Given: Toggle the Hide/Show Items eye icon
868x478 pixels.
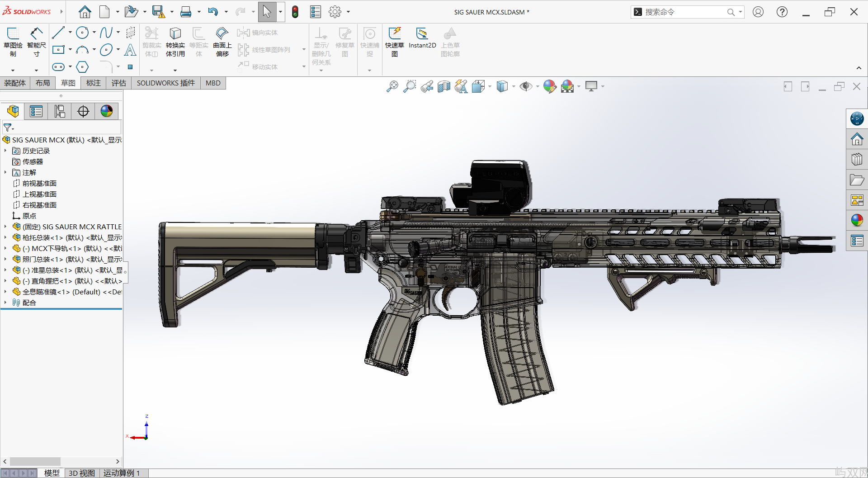Looking at the screenshot, I should click(x=525, y=86).
